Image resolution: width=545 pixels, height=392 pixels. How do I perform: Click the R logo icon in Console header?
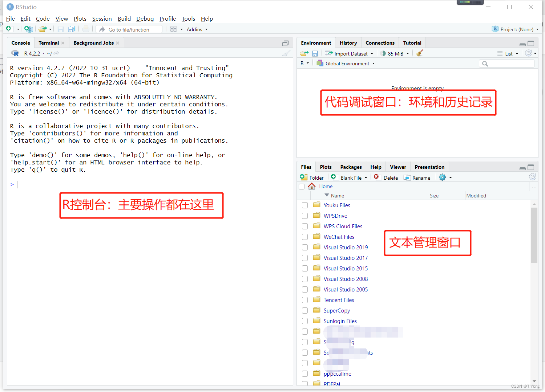[x=15, y=53]
